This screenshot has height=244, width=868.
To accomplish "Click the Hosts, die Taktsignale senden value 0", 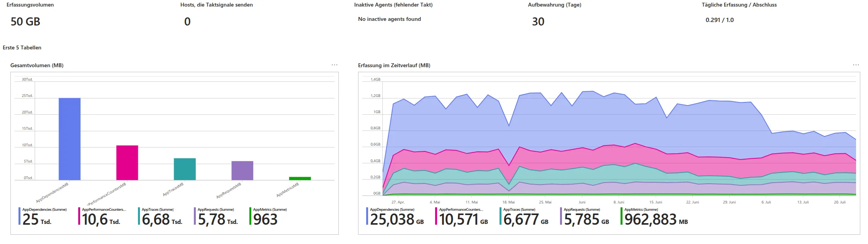I will click(x=187, y=22).
